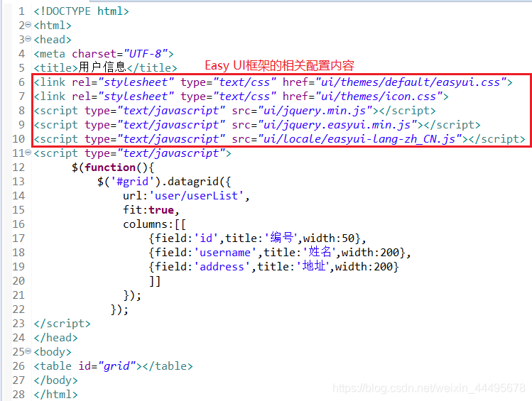Click the href 'ui/themes/icon.css' value
This screenshot has width=532, height=401.
pyautogui.click(x=379, y=97)
